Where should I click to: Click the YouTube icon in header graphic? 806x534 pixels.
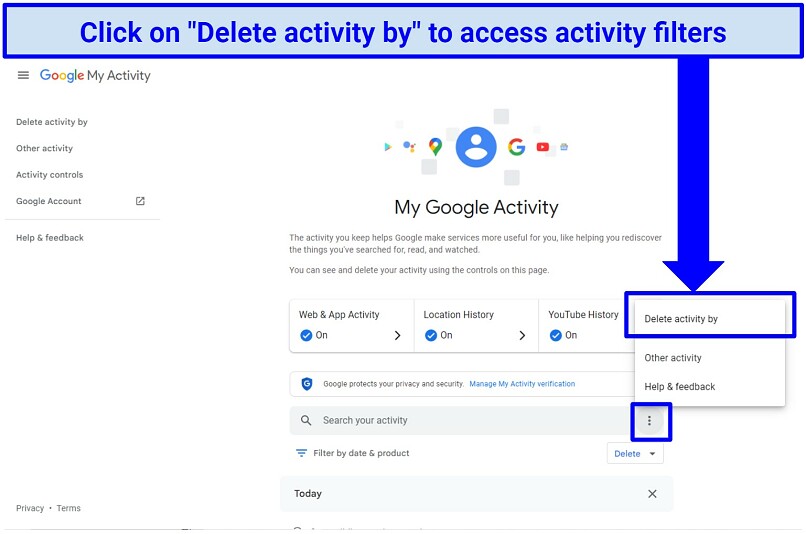[543, 147]
